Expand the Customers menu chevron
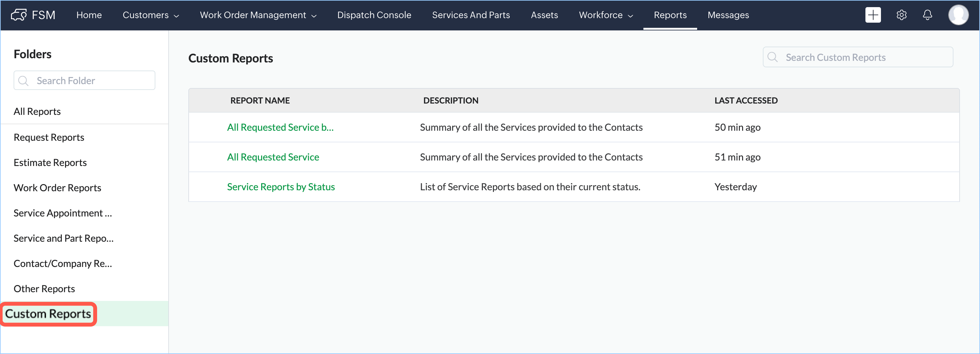The image size is (980, 354). pos(176,16)
